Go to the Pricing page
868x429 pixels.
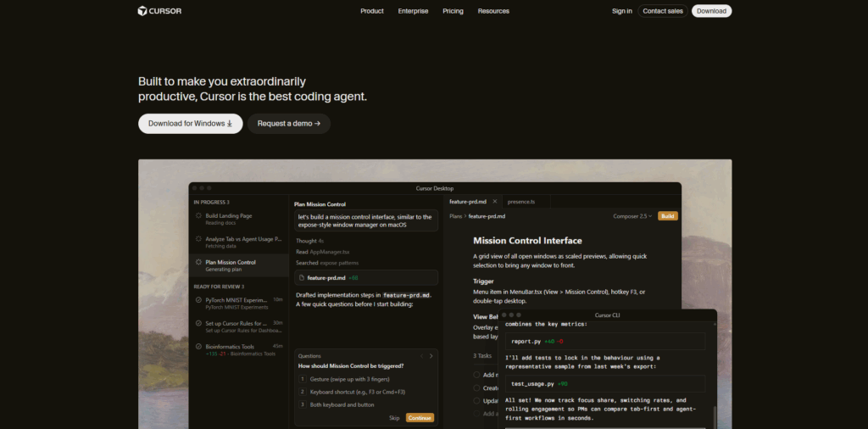(x=453, y=11)
